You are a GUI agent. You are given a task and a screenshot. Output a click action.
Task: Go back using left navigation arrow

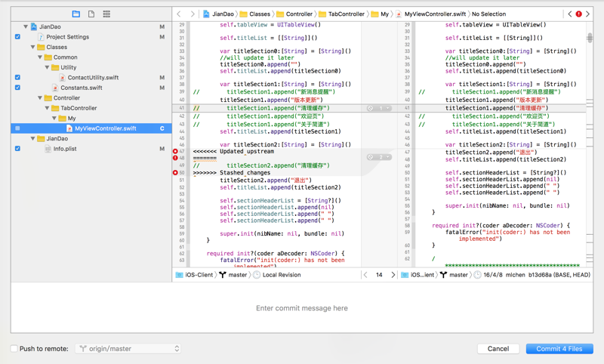tap(179, 14)
